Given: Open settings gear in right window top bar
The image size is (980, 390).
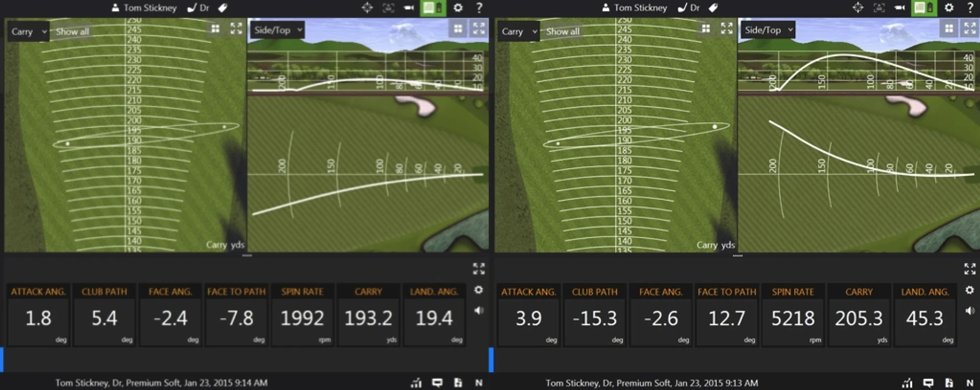Looking at the screenshot, I should (x=948, y=8).
